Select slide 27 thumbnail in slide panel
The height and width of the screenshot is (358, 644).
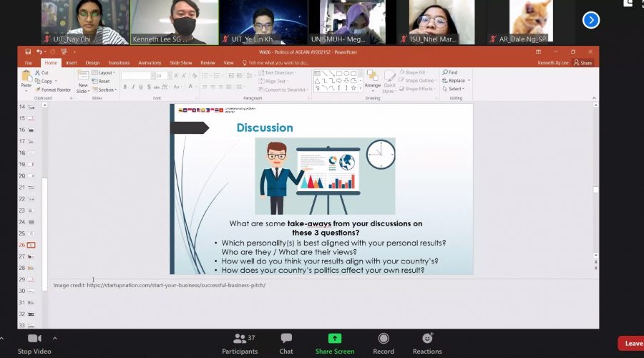(x=31, y=256)
